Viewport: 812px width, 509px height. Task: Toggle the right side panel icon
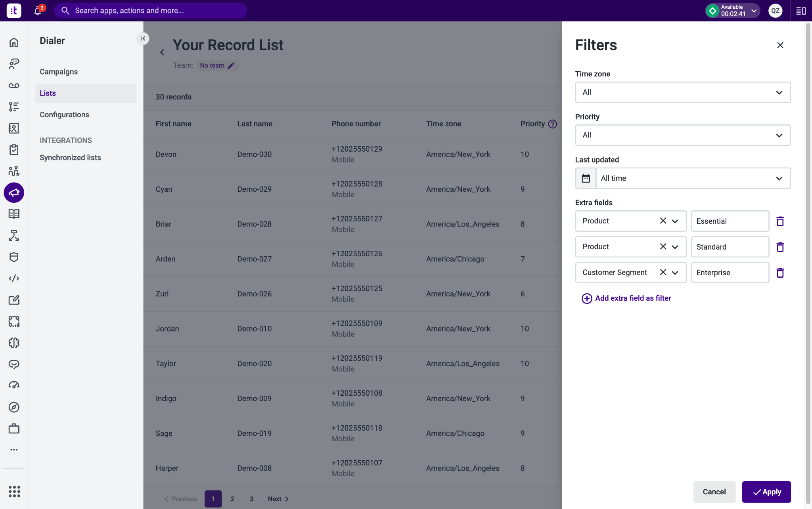(x=801, y=11)
